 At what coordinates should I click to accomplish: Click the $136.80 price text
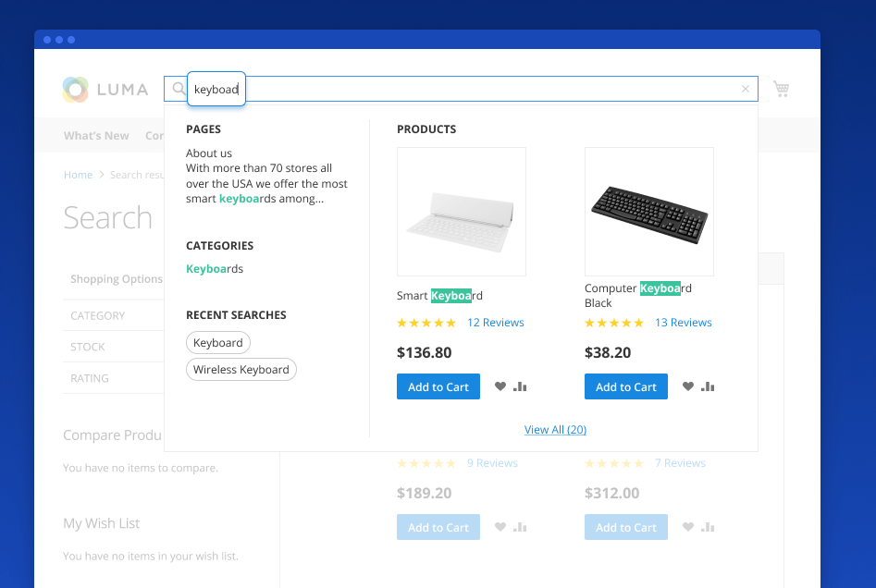point(424,352)
